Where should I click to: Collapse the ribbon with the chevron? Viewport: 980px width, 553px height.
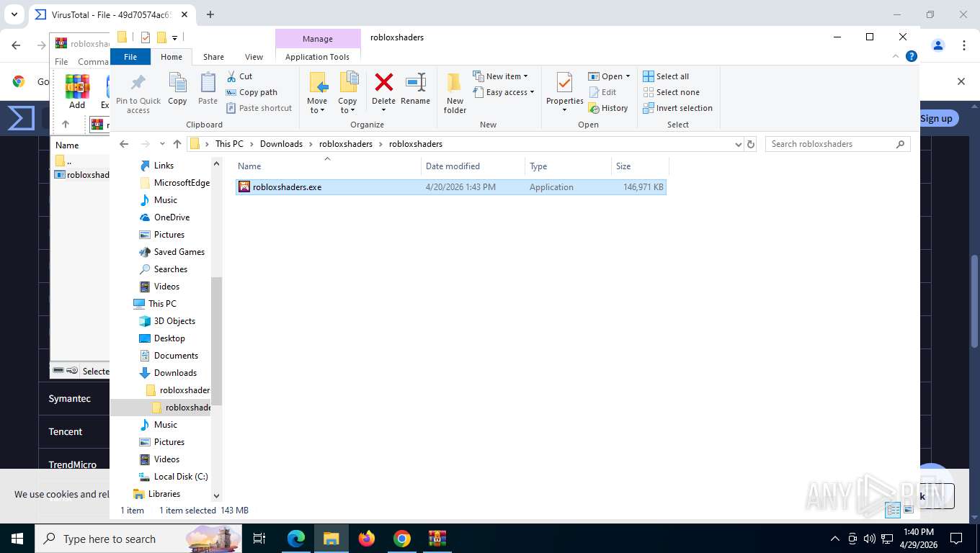pos(896,56)
